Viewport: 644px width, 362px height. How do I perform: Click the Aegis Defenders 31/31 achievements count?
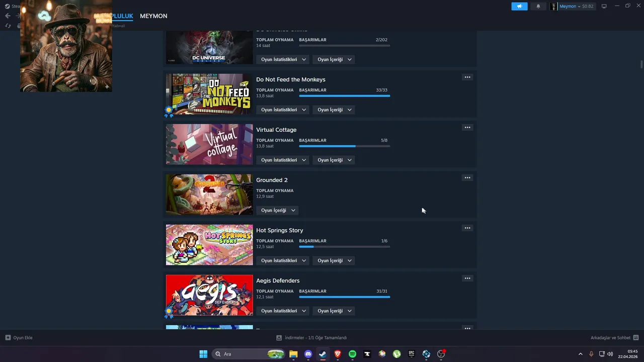click(382, 291)
